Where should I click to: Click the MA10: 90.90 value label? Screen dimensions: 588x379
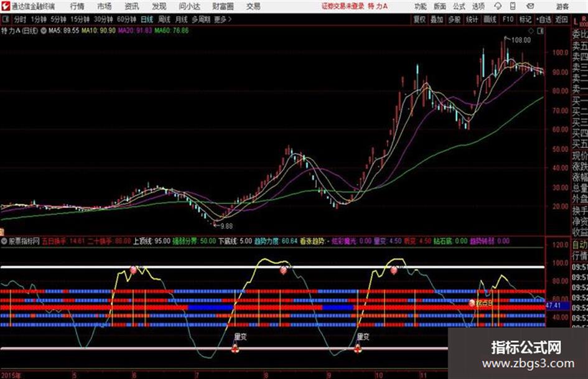coord(99,30)
